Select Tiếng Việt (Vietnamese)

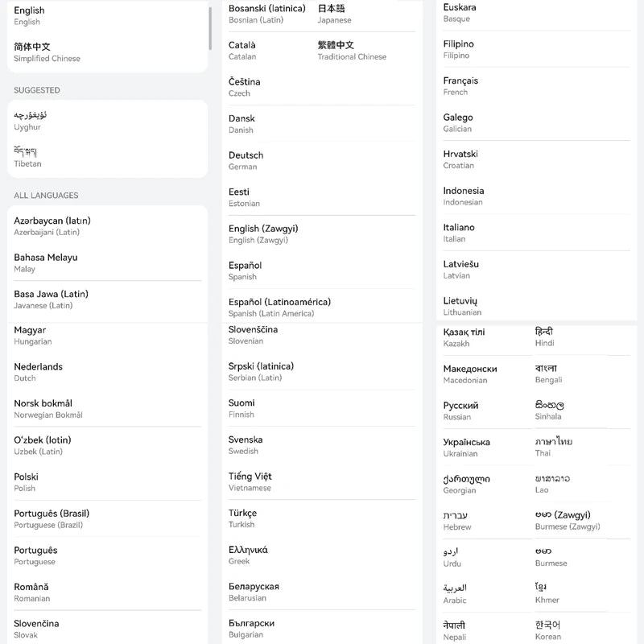(250, 481)
